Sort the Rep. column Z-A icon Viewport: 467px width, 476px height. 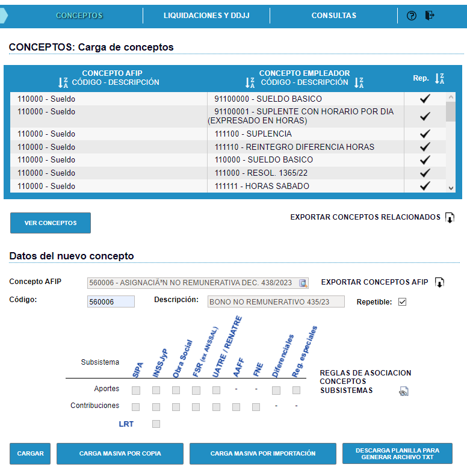point(439,78)
